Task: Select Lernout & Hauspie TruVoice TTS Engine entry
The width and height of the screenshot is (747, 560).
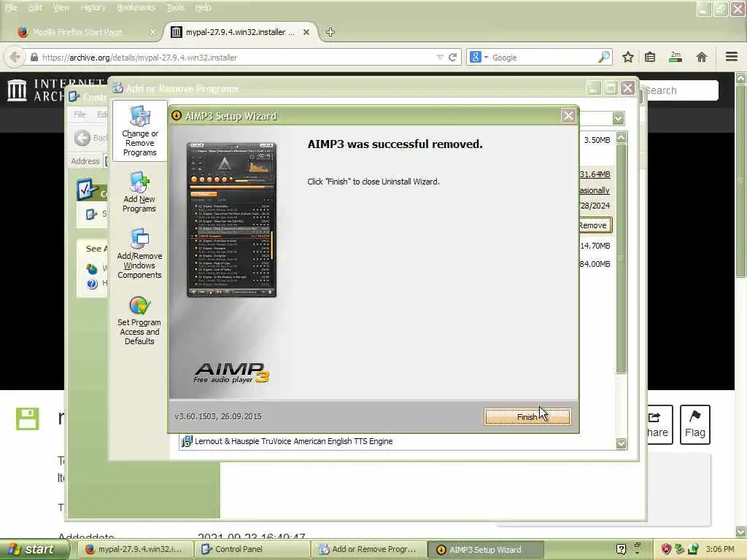Action: tap(293, 441)
